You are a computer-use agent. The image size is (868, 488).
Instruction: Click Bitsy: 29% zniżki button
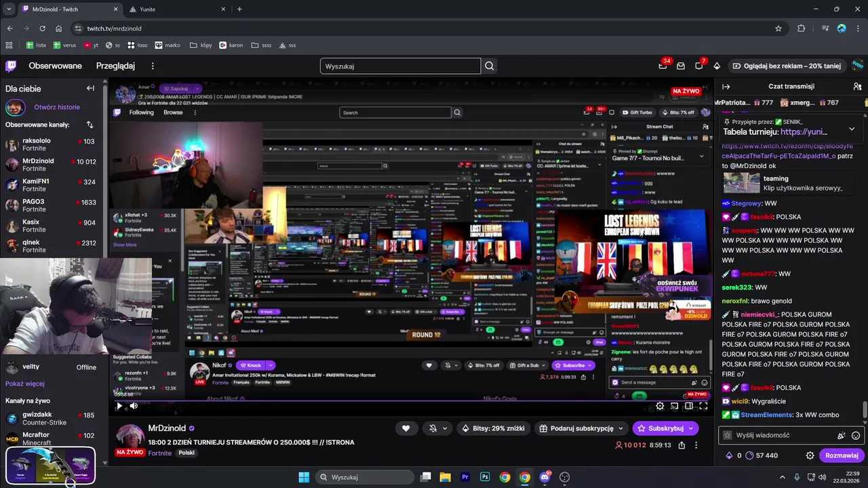(494, 428)
